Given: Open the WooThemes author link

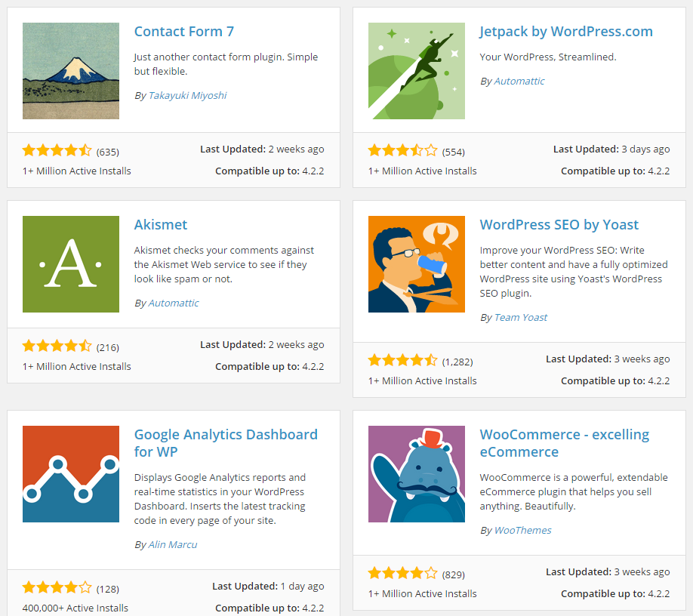Looking at the screenshot, I should tap(523, 530).
